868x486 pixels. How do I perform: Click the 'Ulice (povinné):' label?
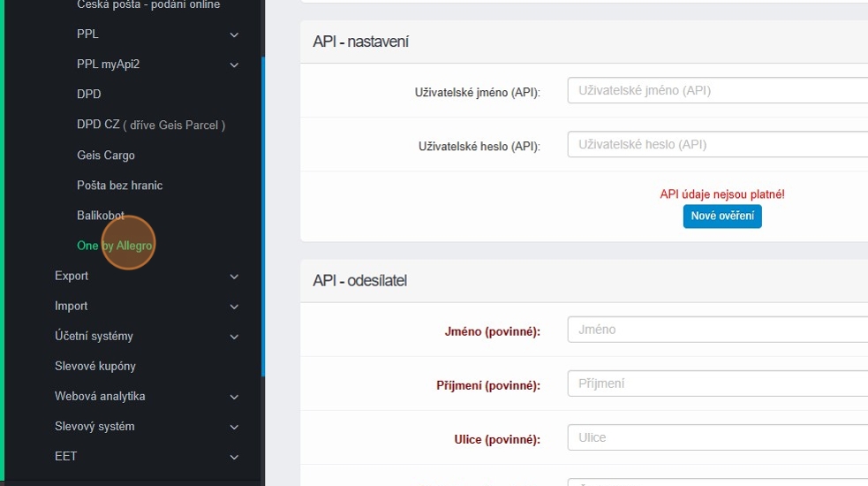(497, 439)
